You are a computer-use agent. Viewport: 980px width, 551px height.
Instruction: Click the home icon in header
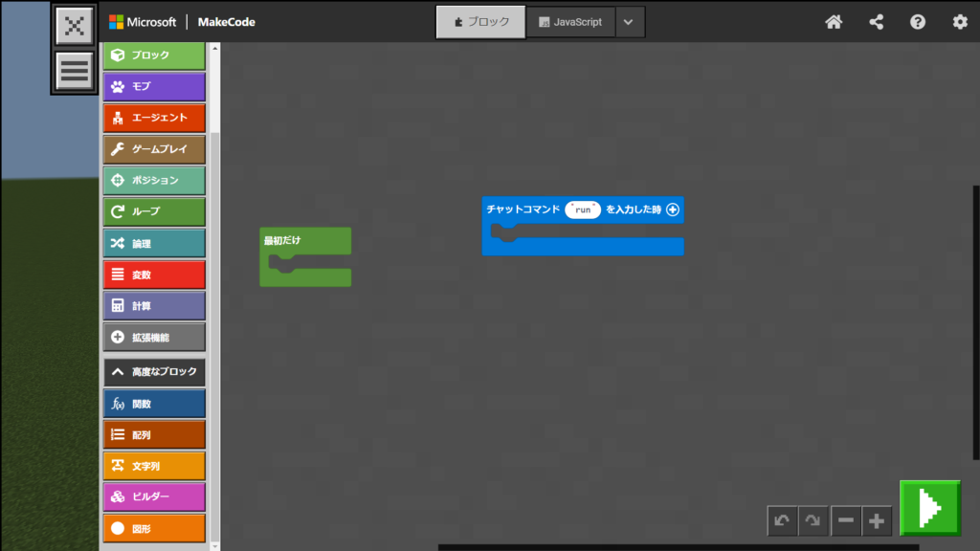(x=834, y=22)
